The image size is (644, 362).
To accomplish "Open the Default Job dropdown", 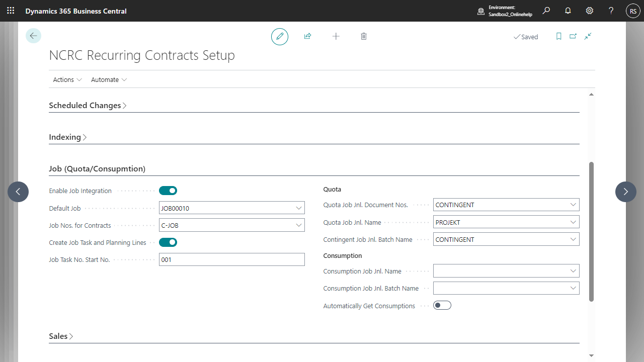I will click(299, 208).
